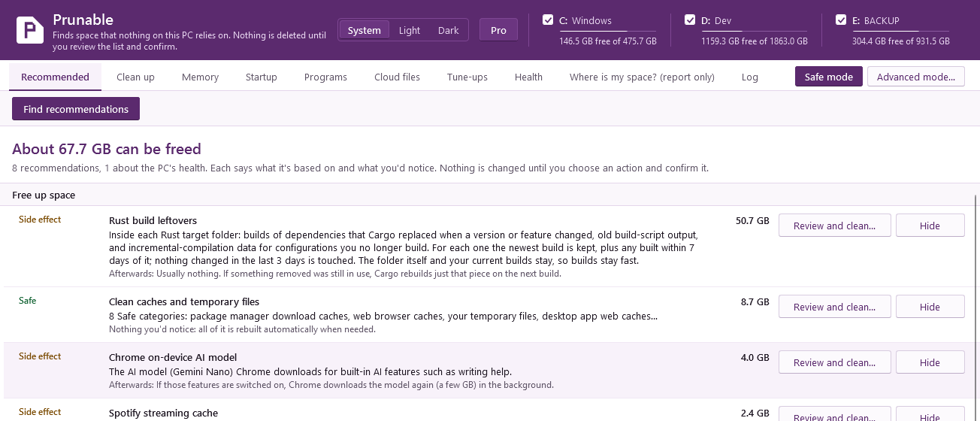Switch to the Clean up tab
The image size is (980, 421).
click(x=135, y=77)
